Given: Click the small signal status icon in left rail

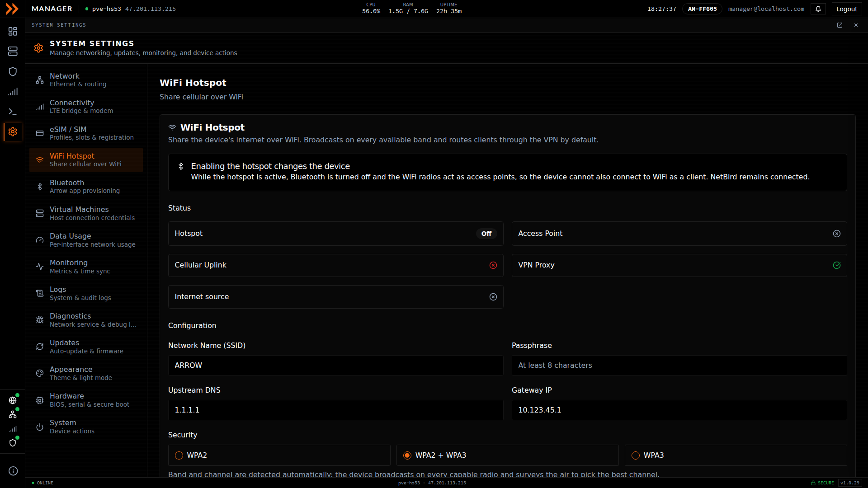Looking at the screenshot, I should point(13,429).
